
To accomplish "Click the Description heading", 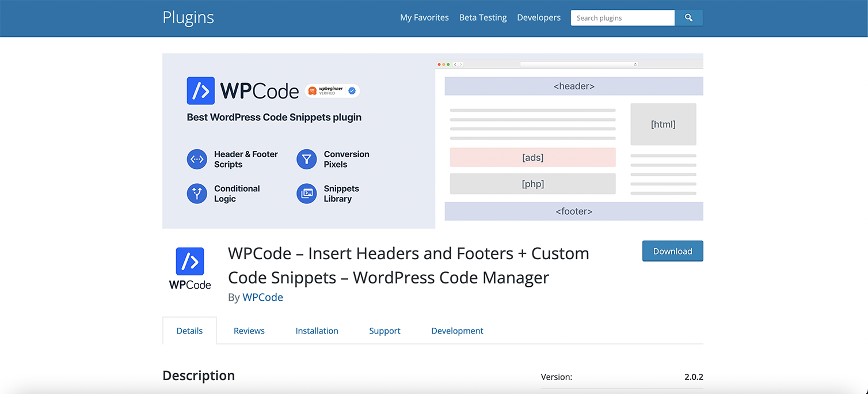I will 199,376.
